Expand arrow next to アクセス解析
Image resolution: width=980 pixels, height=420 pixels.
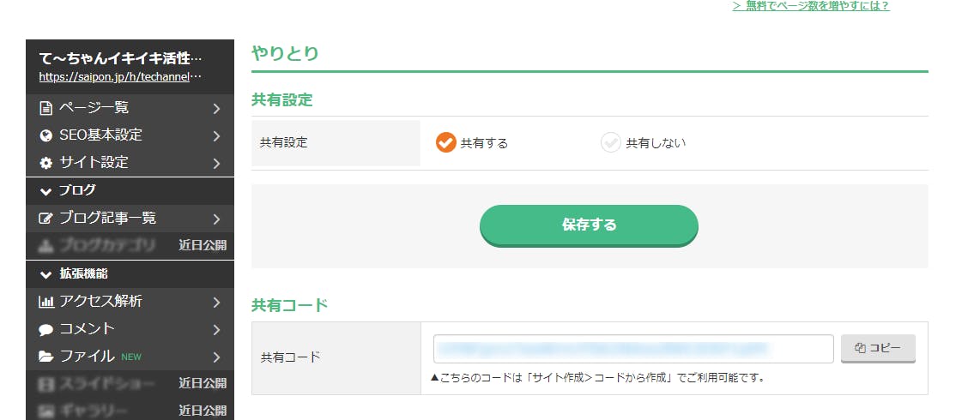(x=216, y=302)
